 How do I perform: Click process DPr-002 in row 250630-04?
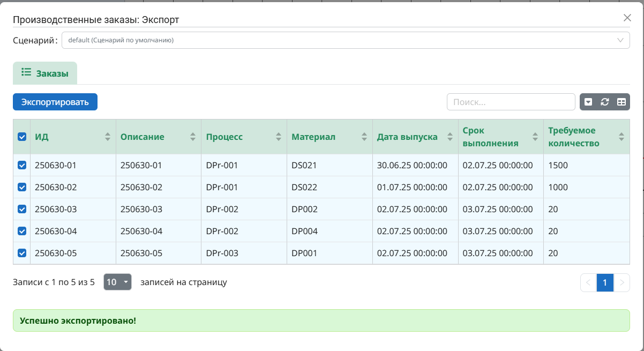(x=244, y=231)
